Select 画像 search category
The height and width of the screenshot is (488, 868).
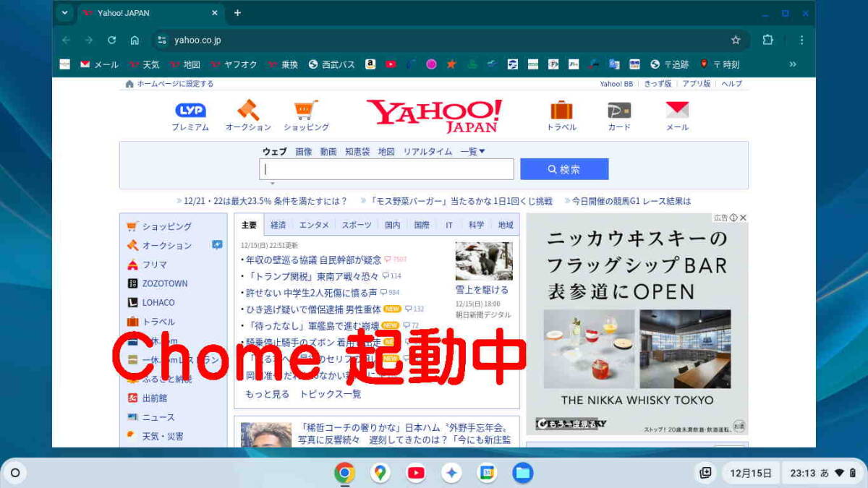304,152
